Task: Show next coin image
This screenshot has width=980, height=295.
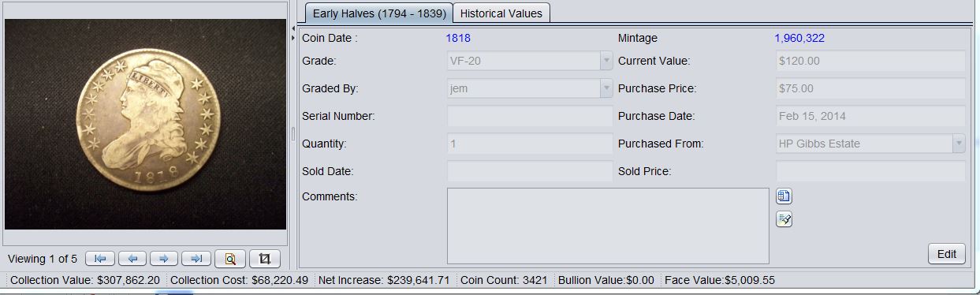Action: click(x=164, y=258)
